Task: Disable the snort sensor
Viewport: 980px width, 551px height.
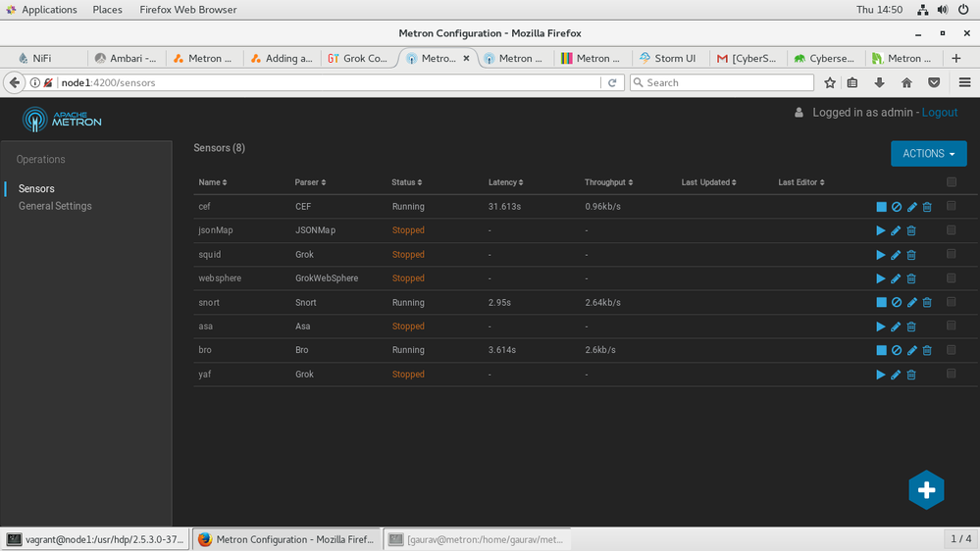Action: [897, 302]
